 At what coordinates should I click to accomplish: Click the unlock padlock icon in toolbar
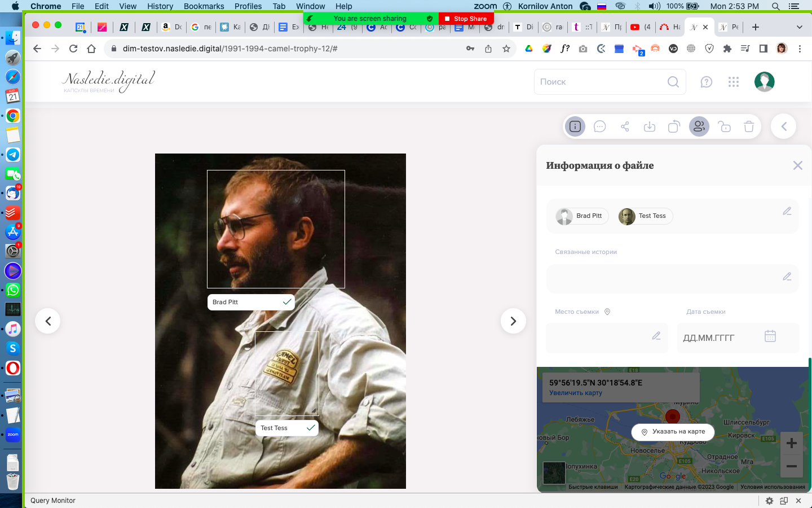coord(724,126)
